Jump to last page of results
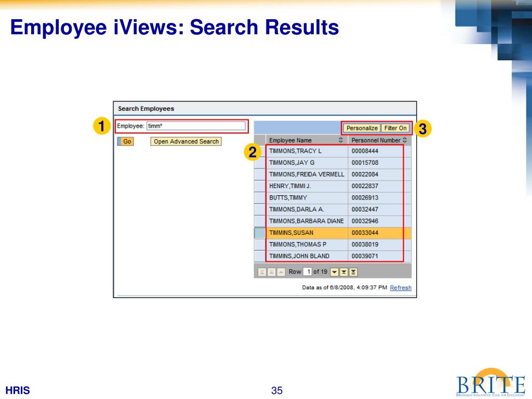The height and width of the screenshot is (399, 532). pos(353,272)
